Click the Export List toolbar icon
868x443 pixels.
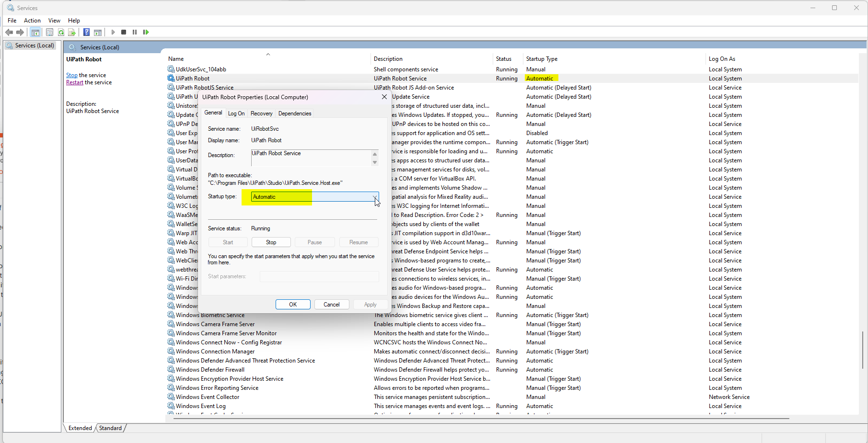[72, 32]
